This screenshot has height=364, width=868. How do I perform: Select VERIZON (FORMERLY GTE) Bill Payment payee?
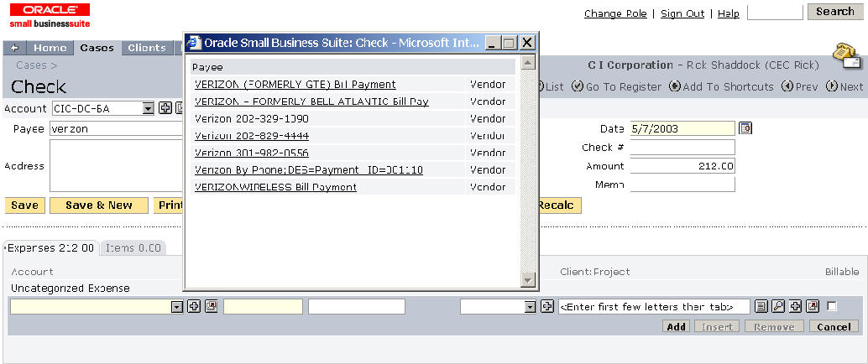point(295,85)
